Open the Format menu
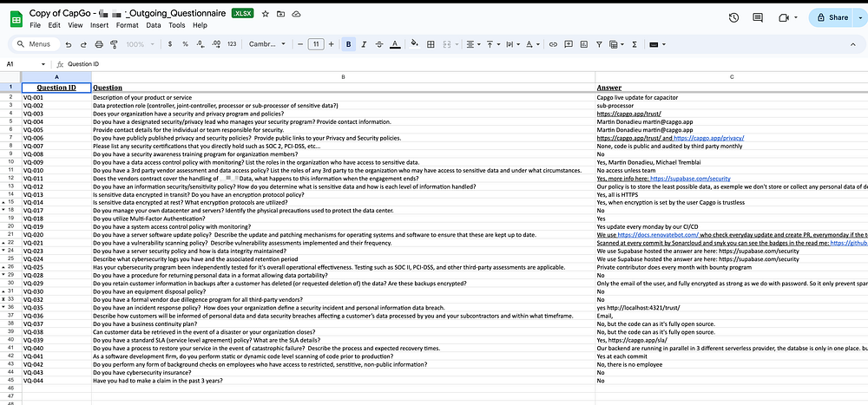 [128, 25]
